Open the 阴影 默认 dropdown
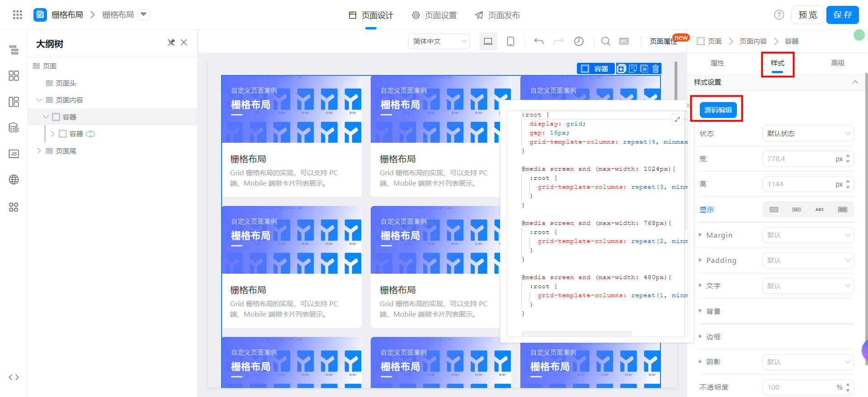The height and width of the screenshot is (397, 868). [x=808, y=362]
